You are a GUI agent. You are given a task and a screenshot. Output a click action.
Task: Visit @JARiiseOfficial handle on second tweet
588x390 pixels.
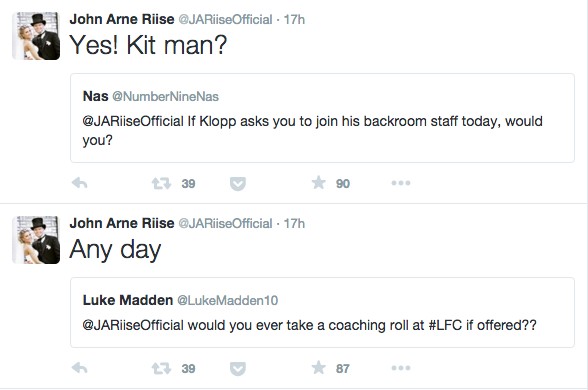tap(225, 224)
